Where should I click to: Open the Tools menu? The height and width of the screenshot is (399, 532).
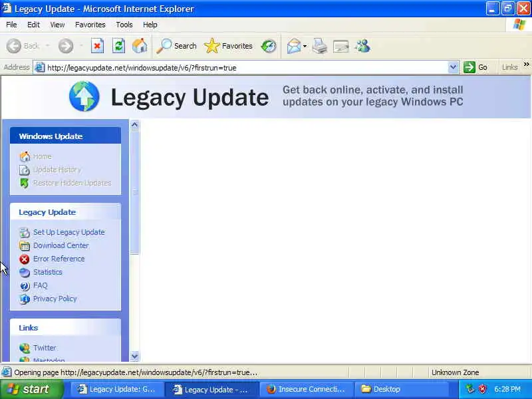coord(124,25)
